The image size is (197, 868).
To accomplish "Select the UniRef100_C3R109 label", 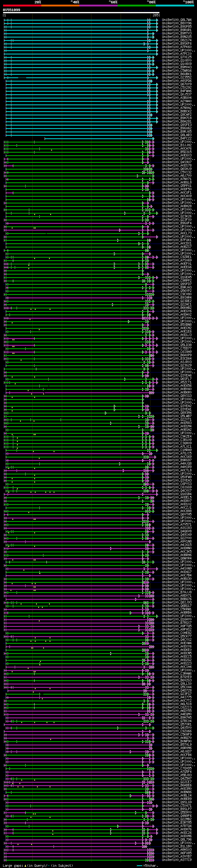I will coord(177,440).
